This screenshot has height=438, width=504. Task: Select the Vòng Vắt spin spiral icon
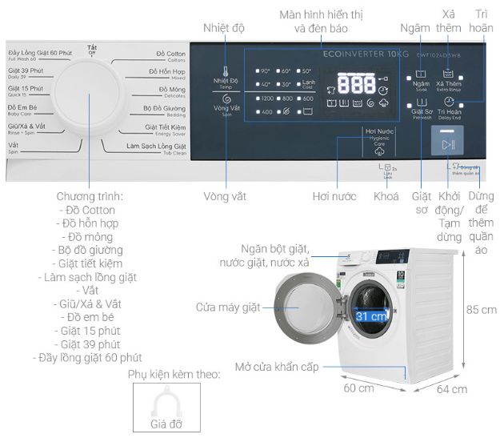point(226,99)
